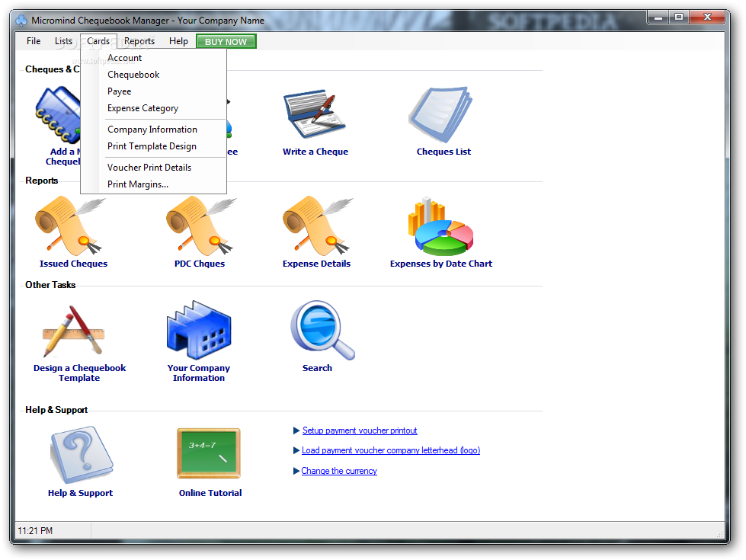This screenshot has height=560, width=746.
Task: Close the open Cards menu
Action: tap(98, 41)
